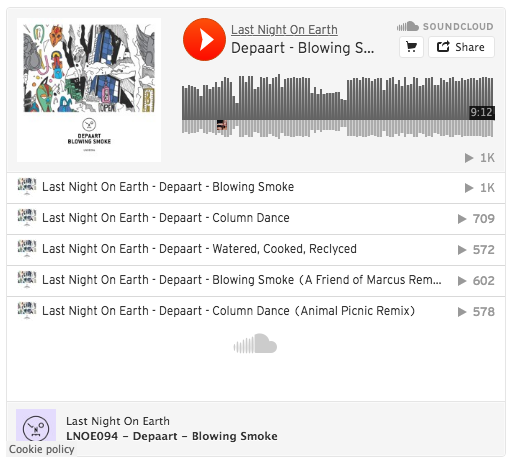The height and width of the screenshot is (467, 515).
Task: Click the play count icon showing 709
Action: pos(462,219)
